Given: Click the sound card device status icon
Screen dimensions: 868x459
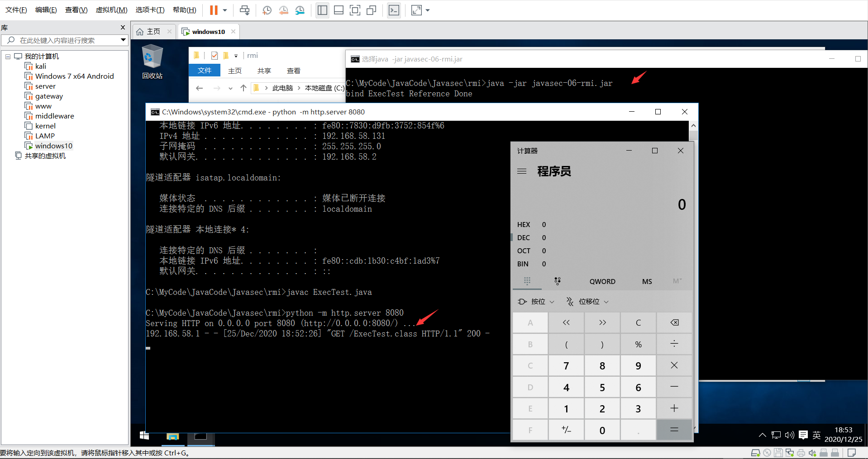Looking at the screenshot, I should 812,453.
